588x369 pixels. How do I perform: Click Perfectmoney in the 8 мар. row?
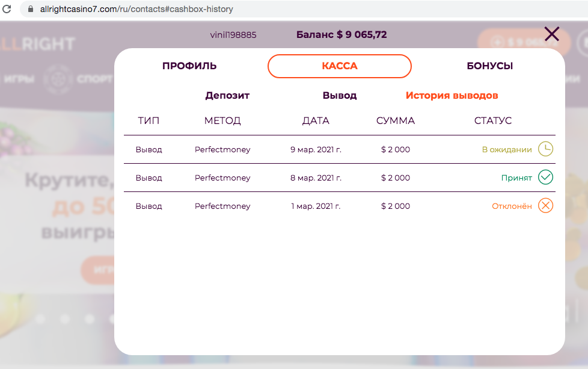point(222,178)
